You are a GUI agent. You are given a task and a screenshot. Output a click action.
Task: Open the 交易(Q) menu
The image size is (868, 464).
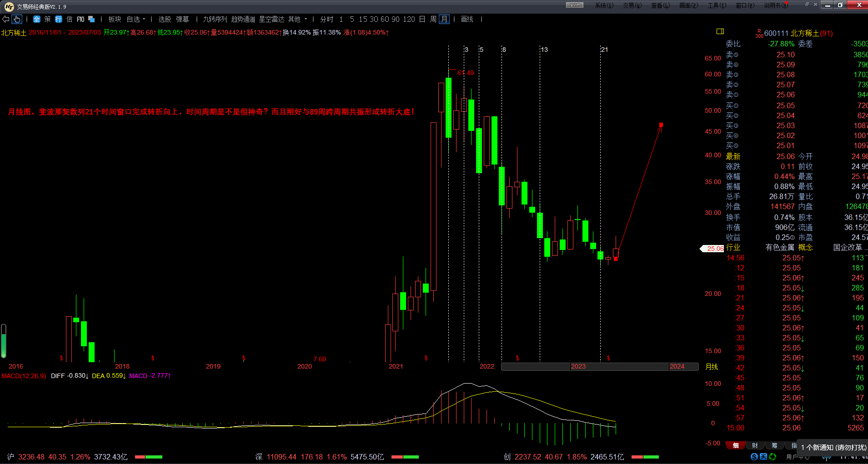(632, 5)
